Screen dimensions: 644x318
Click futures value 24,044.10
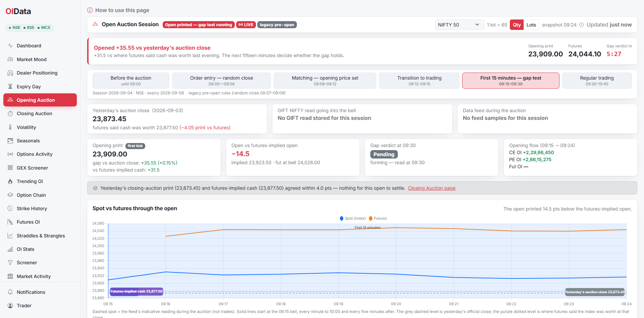coord(585,54)
